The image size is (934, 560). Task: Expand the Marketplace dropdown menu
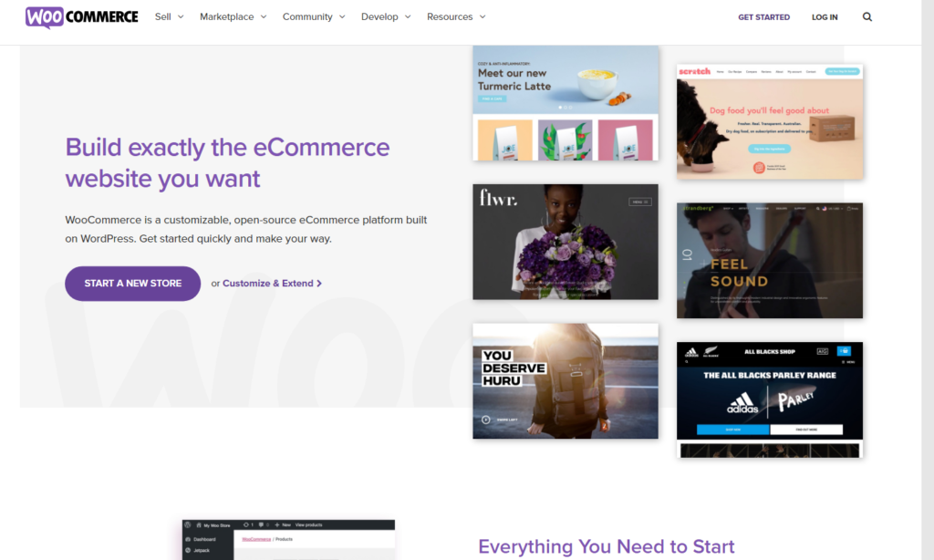coord(233,16)
